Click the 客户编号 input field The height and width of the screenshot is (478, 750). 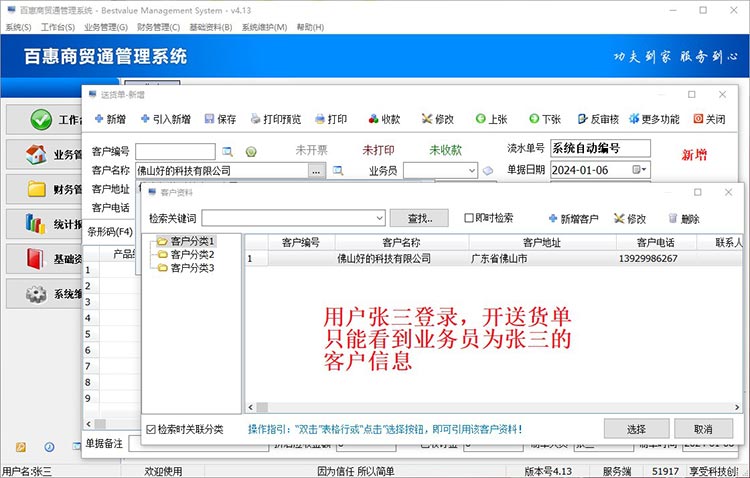point(175,152)
